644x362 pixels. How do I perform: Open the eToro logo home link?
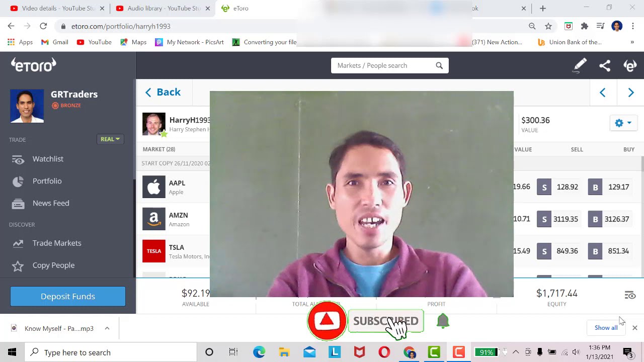[34, 65]
